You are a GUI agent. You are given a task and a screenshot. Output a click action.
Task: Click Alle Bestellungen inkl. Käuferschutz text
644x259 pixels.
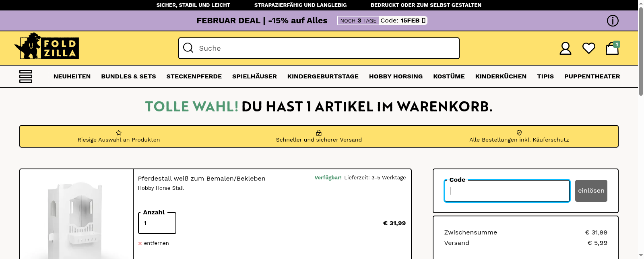click(x=519, y=140)
